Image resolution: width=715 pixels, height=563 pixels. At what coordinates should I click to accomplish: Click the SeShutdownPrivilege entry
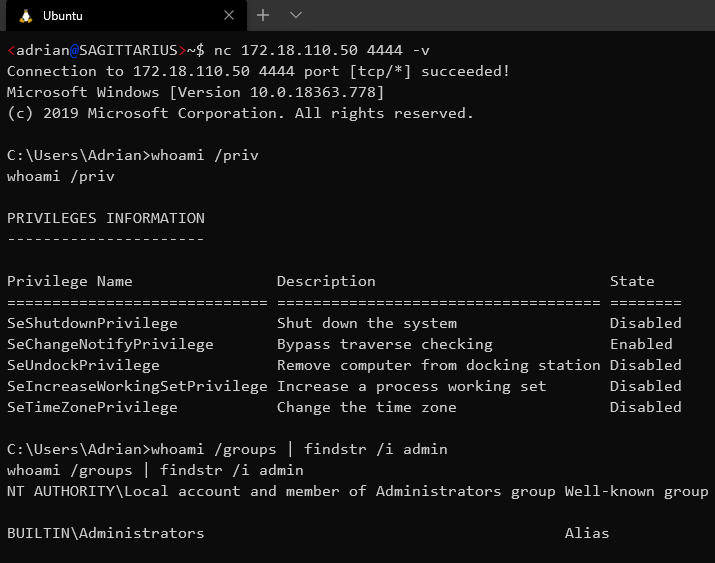pos(92,323)
